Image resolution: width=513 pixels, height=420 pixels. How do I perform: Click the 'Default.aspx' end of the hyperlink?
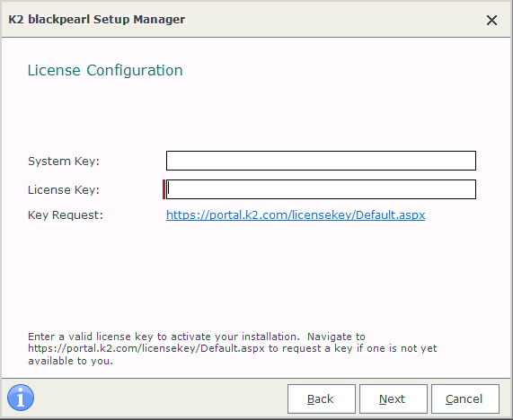pyautogui.click(x=390, y=215)
